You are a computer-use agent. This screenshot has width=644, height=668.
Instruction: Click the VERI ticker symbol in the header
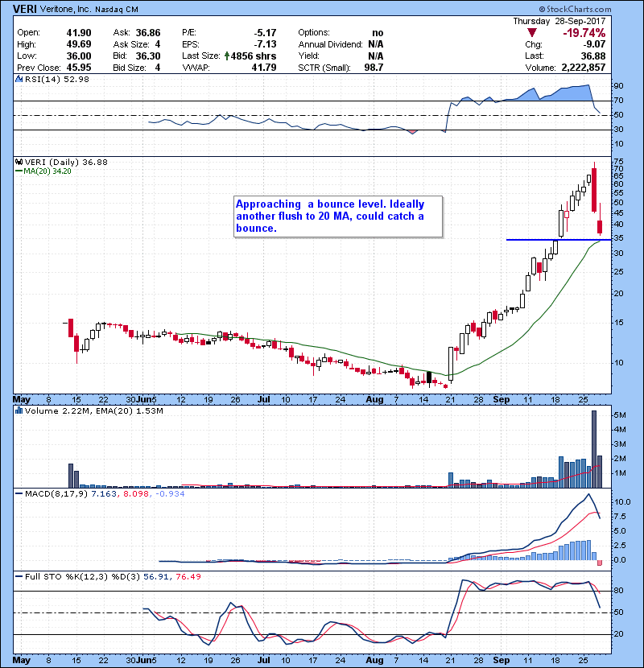coord(25,9)
